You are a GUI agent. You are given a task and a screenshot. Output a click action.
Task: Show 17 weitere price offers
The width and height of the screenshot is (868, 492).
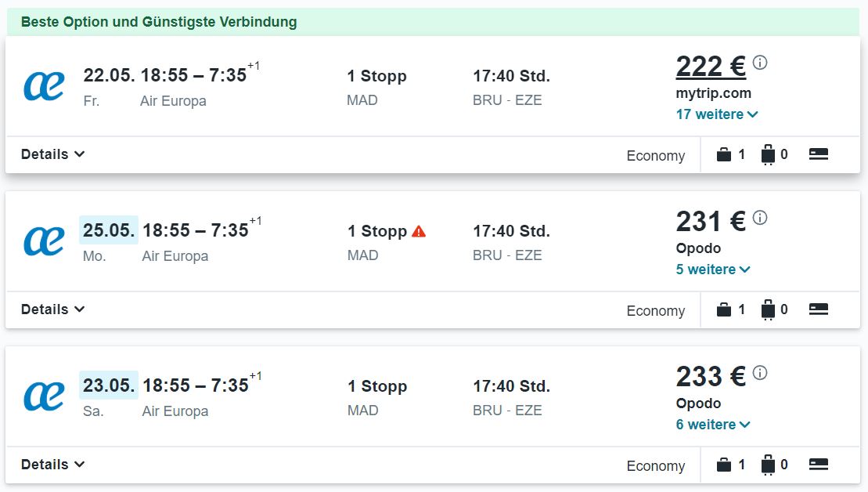716,114
